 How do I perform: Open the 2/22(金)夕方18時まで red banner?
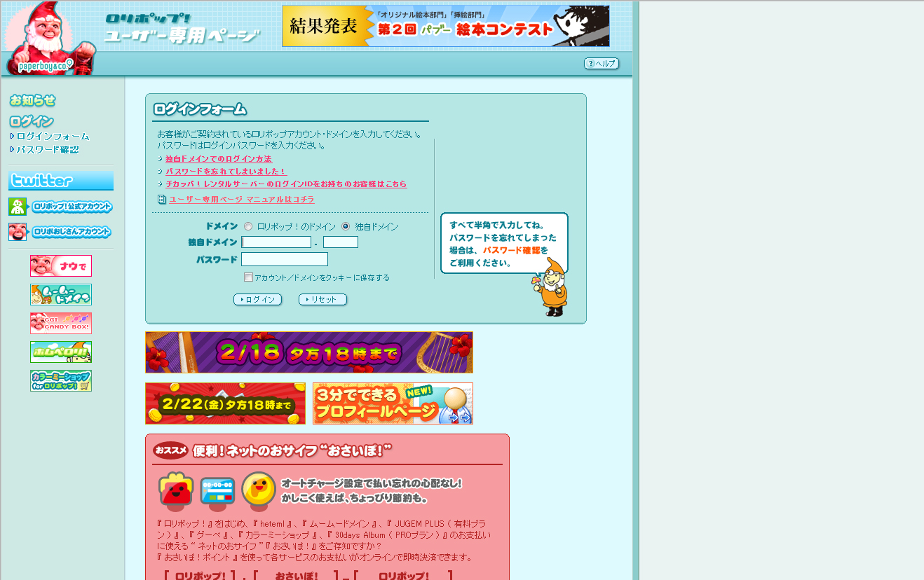coord(226,403)
